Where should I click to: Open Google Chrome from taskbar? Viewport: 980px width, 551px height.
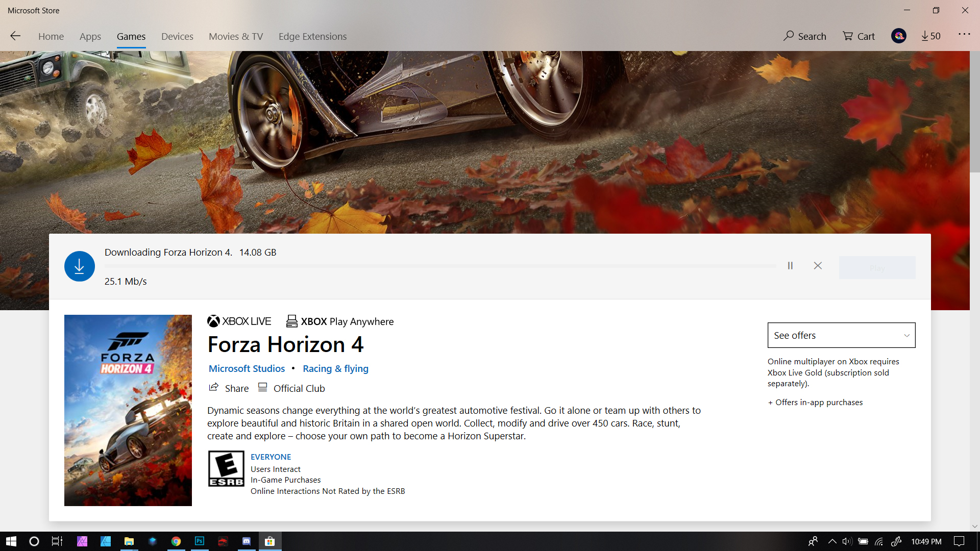coord(176,541)
